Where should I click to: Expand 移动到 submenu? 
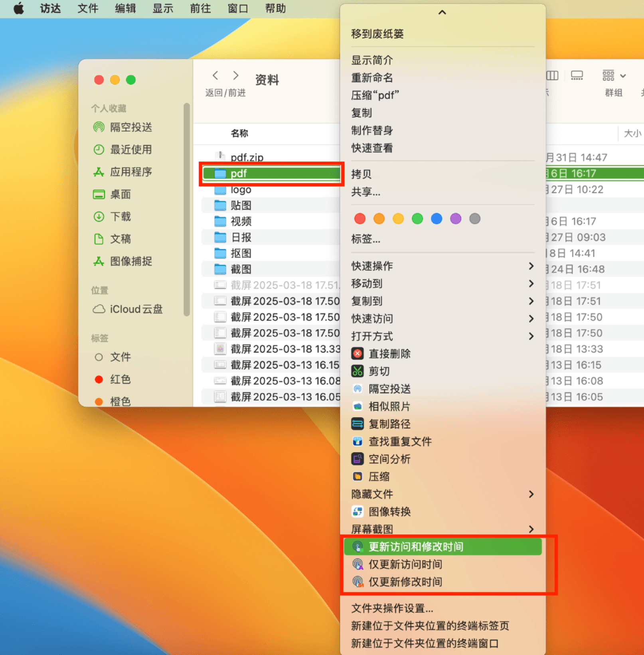pos(443,284)
